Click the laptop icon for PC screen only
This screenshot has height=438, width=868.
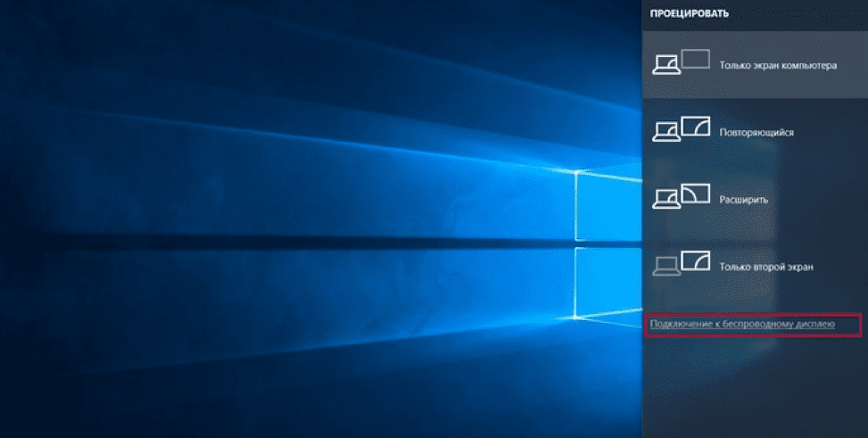pyautogui.click(x=665, y=64)
